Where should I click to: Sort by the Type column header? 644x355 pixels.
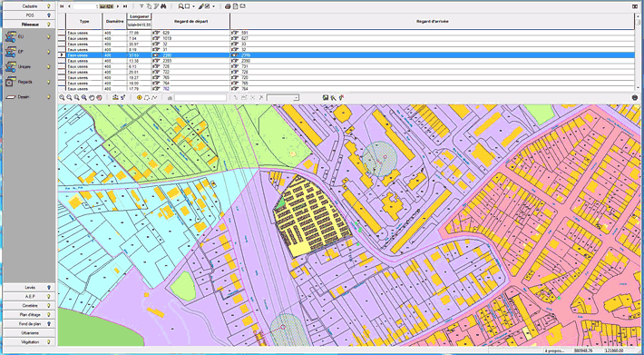click(84, 21)
